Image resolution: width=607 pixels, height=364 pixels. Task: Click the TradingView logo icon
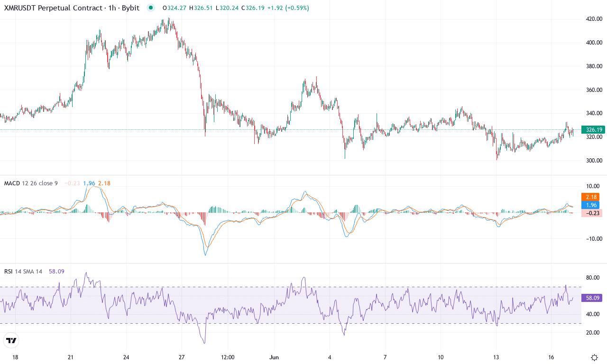(11, 340)
